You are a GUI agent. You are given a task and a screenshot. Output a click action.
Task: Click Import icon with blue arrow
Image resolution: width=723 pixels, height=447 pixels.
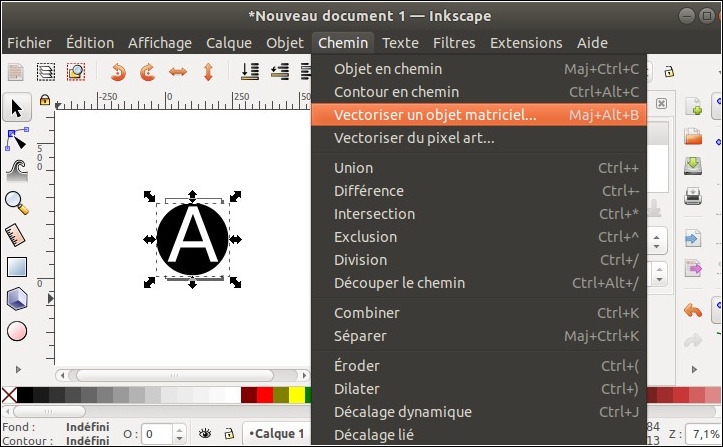(693, 238)
